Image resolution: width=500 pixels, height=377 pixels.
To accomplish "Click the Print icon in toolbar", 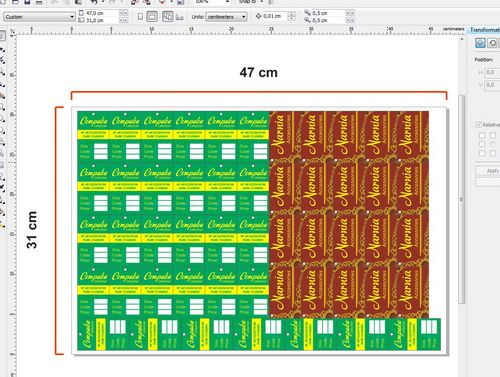I will tap(39, 2).
